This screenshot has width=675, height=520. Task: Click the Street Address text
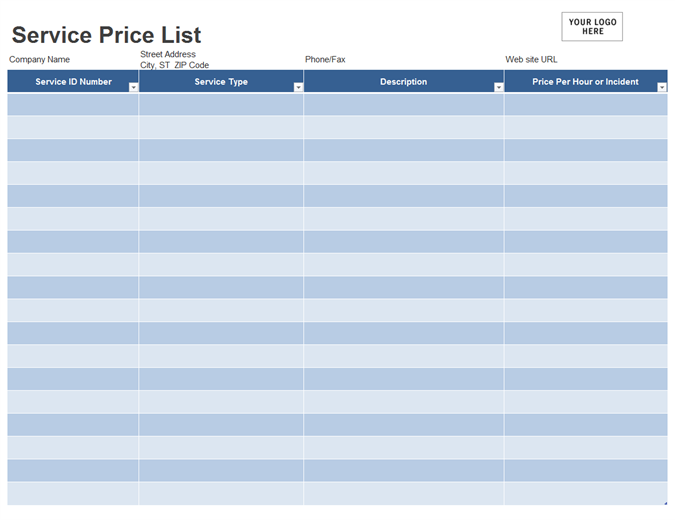(x=168, y=54)
